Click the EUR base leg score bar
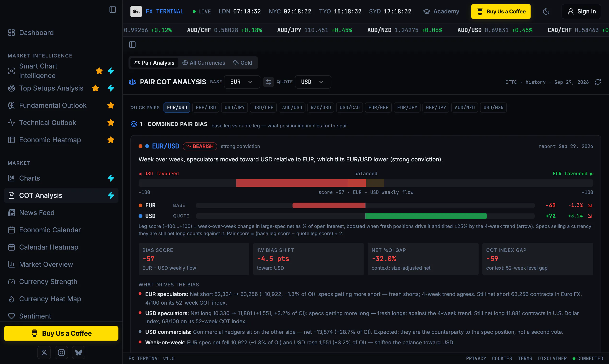 (365, 205)
